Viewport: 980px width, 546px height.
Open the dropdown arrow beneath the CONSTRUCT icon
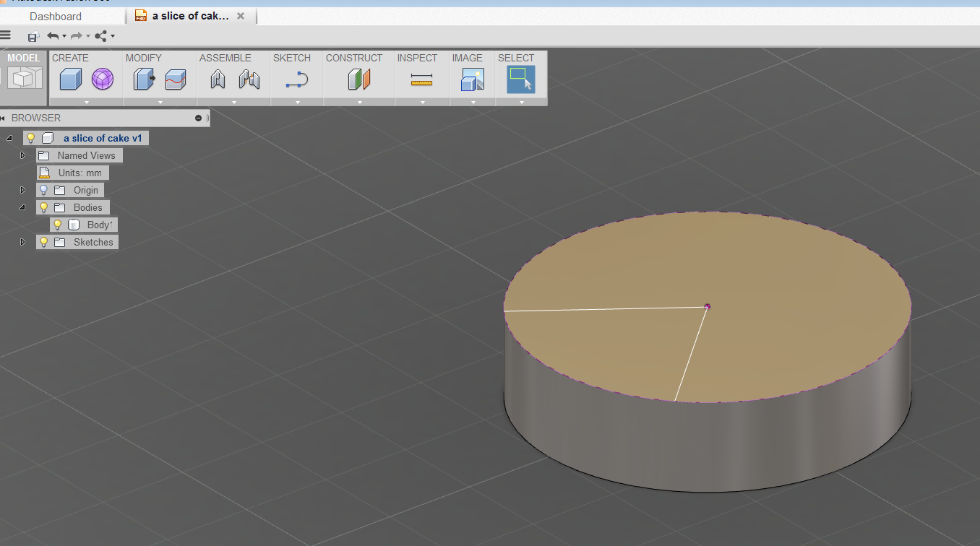coord(359,103)
